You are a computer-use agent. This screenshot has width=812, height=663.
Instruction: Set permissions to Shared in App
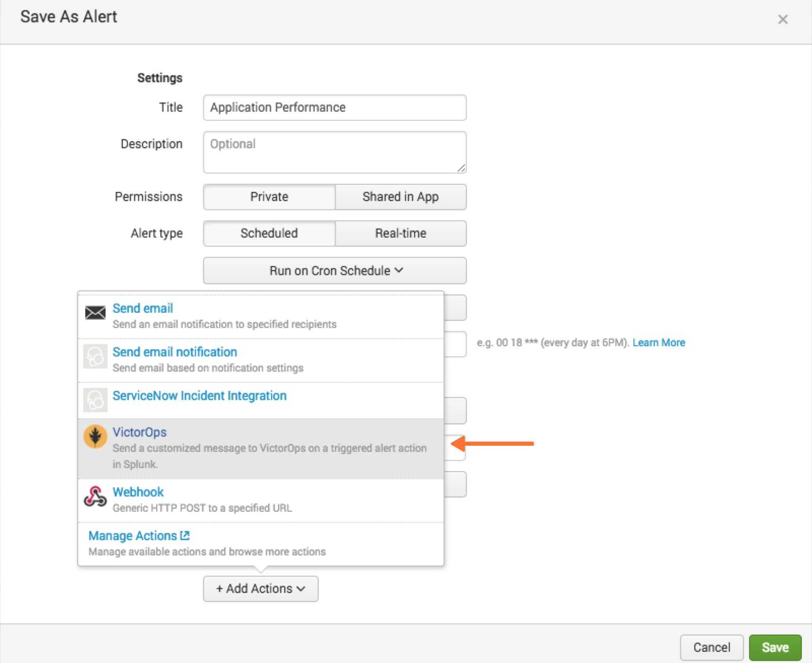(x=400, y=197)
